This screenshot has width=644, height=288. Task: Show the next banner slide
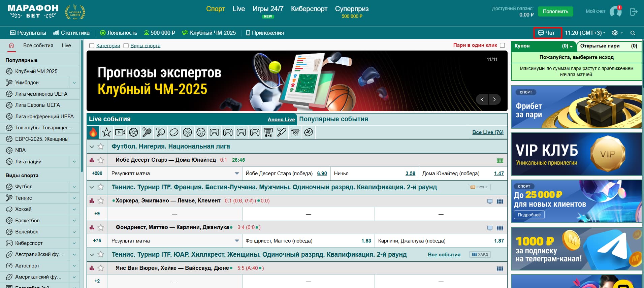pos(494,99)
